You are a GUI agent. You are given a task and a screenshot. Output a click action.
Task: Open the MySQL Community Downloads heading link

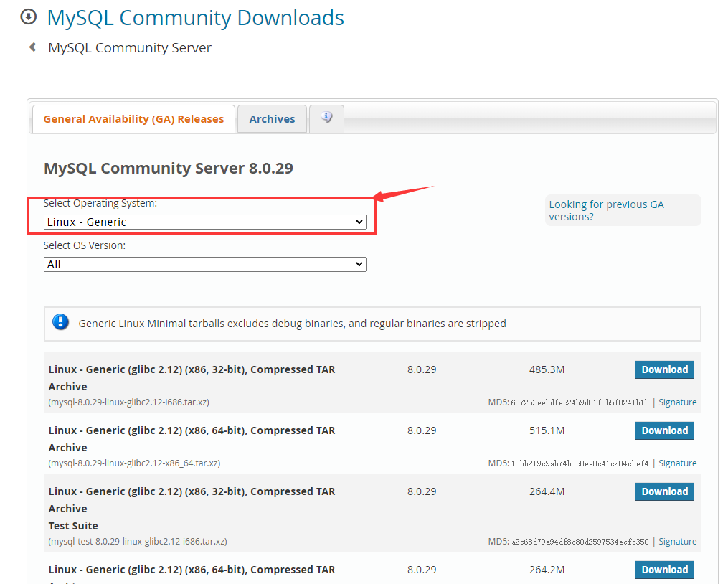(196, 18)
